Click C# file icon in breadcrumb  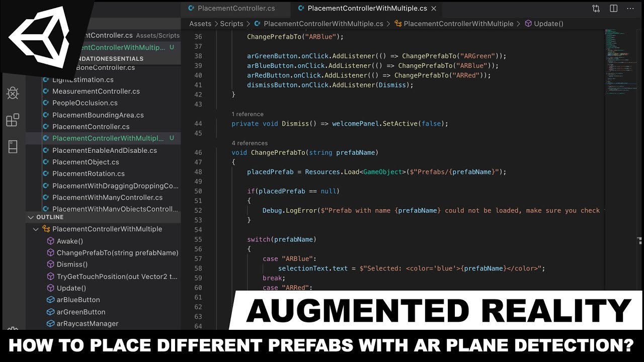coord(257,24)
